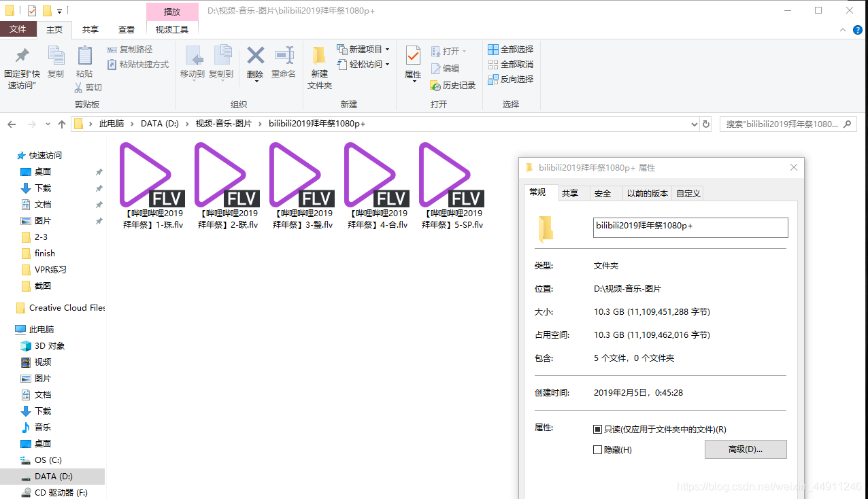The height and width of the screenshot is (499, 868).
Task: Open the Sharing (共享) properties tab
Action: pyautogui.click(x=570, y=194)
